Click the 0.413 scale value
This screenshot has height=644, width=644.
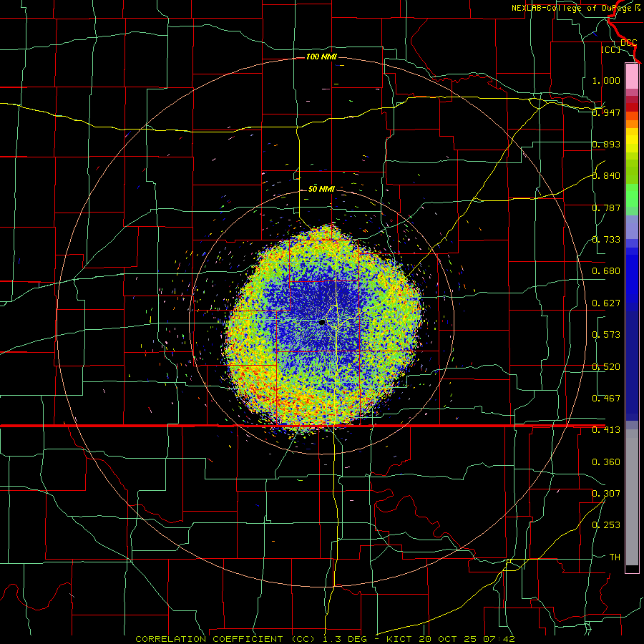(x=606, y=430)
